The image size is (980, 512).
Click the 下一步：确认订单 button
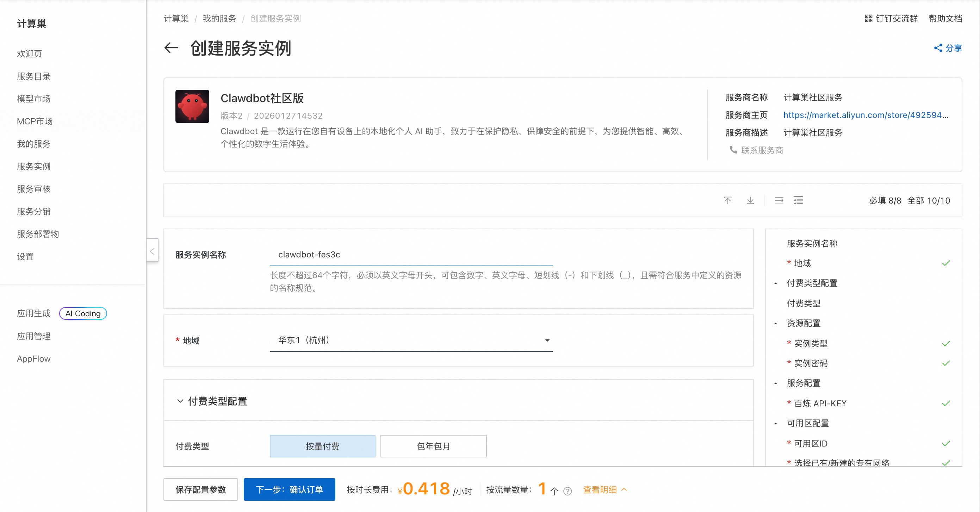tap(289, 489)
